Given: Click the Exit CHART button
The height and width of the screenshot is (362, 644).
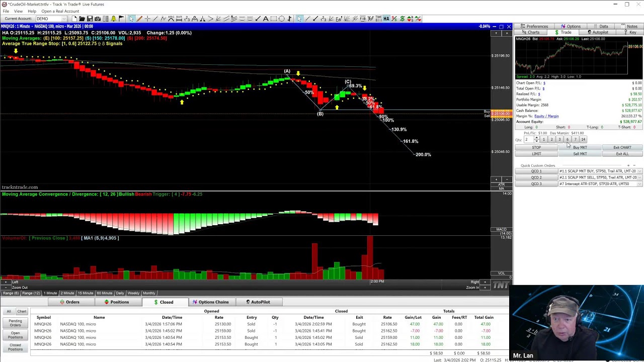Looking at the screenshot, I should point(622,147).
